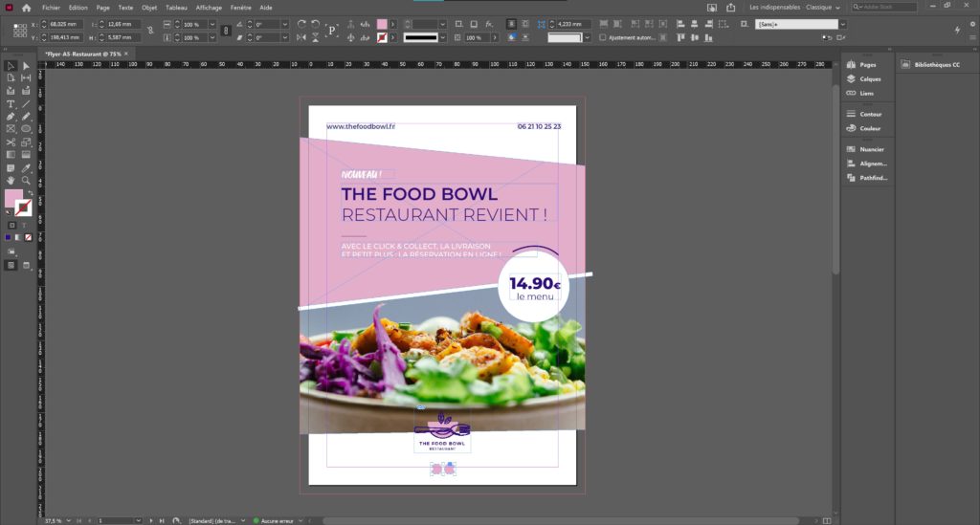Click the swap fill and stroke arrows
980x525 pixels.
tap(30, 193)
